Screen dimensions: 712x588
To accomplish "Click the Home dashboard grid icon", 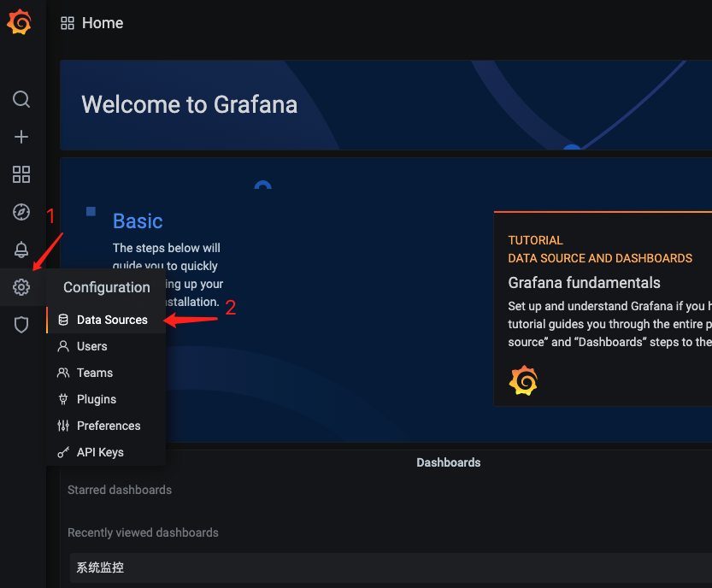I will point(68,23).
